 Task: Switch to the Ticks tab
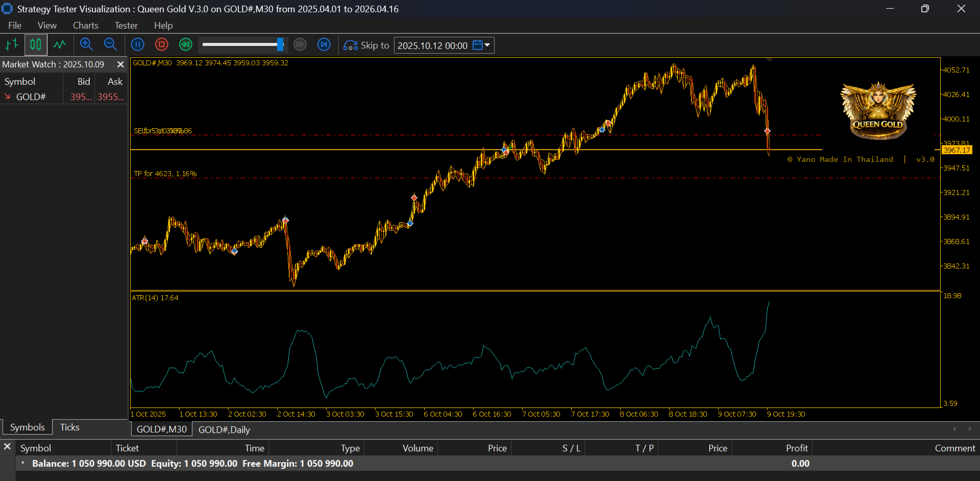point(69,427)
